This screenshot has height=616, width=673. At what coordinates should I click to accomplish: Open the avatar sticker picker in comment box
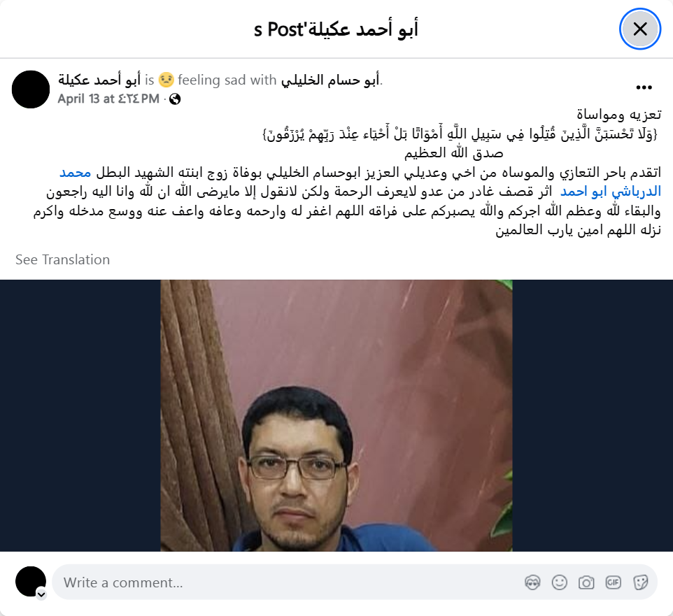point(532,582)
